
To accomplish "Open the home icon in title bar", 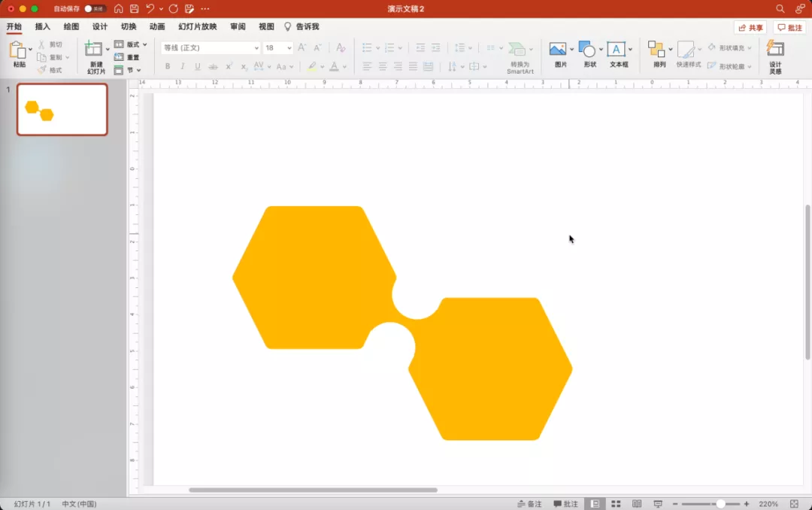I will point(119,9).
